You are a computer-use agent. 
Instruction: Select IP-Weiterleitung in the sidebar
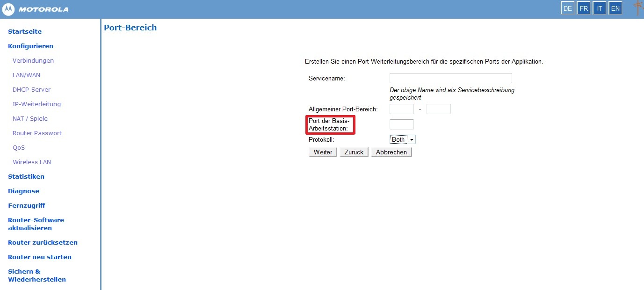pos(36,104)
